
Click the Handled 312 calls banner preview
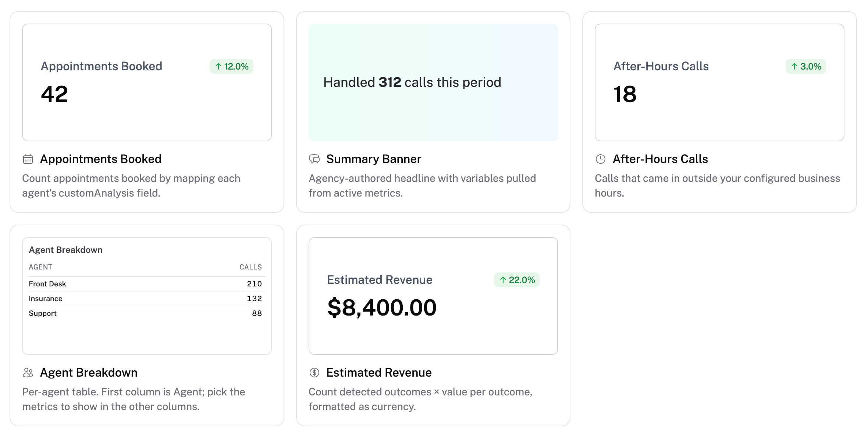tap(433, 82)
